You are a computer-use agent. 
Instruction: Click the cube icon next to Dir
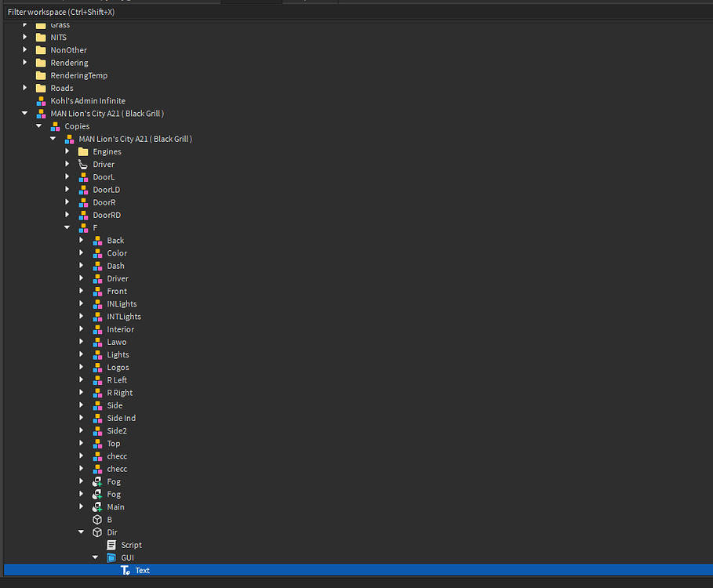[97, 532]
